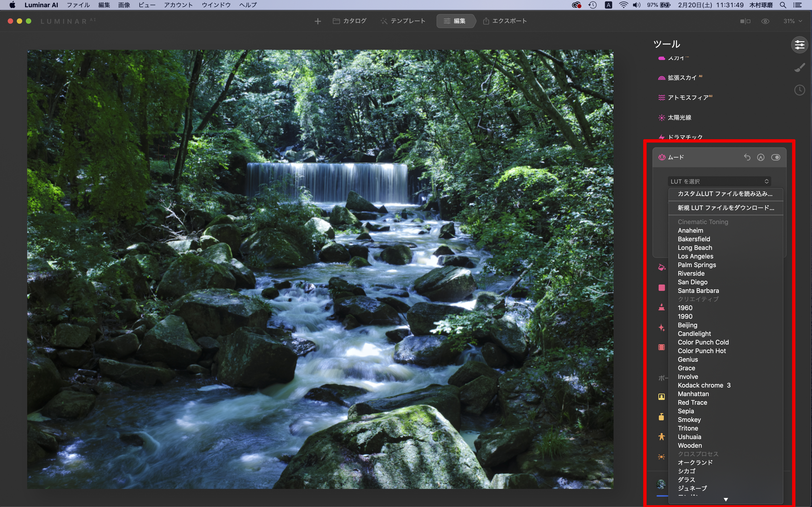The height and width of the screenshot is (507, 812).
Task: Toggle before/after compare view
Action: (745, 21)
